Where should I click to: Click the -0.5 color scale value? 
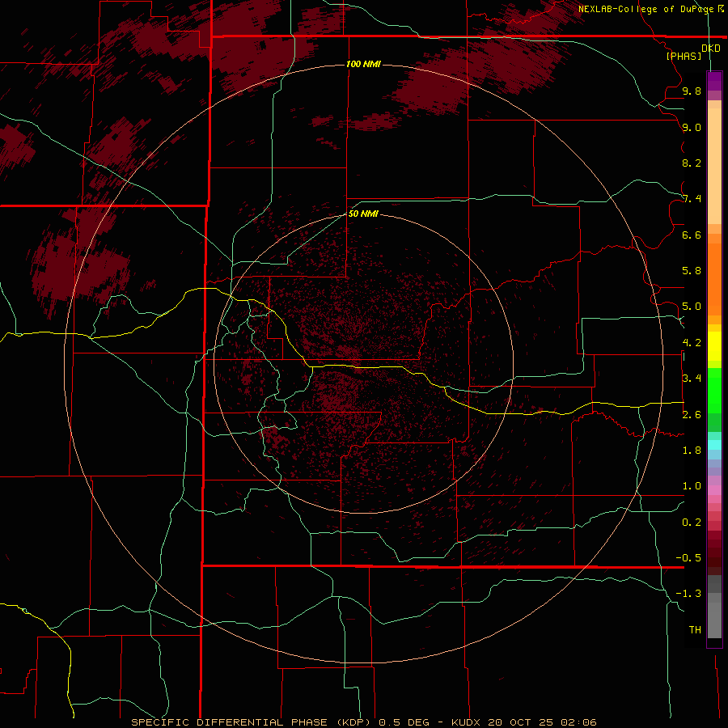click(x=688, y=558)
